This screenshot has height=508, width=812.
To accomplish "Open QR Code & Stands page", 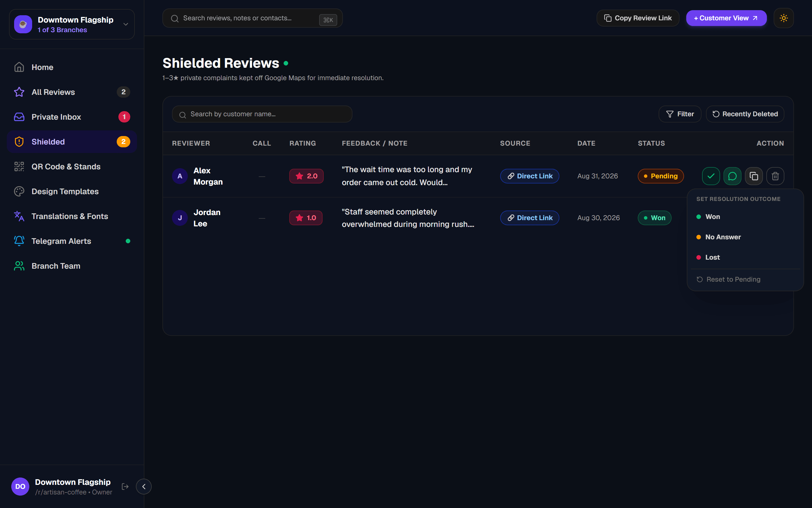I will (x=72, y=167).
